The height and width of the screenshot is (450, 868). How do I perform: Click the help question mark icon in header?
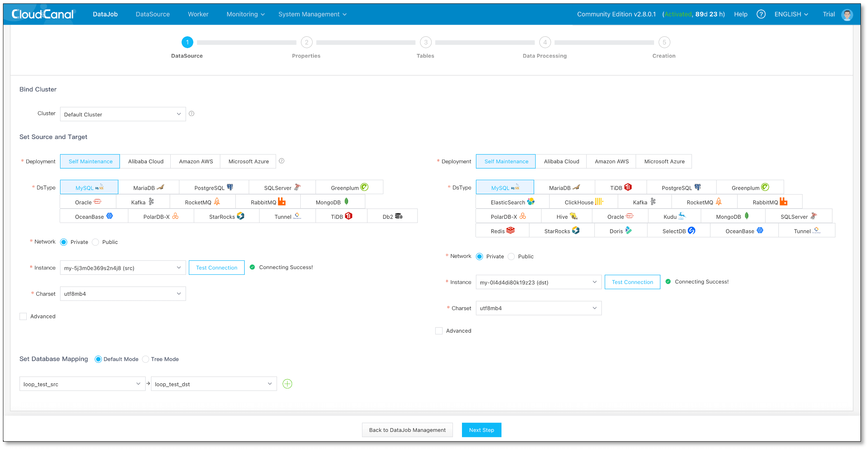[761, 14]
